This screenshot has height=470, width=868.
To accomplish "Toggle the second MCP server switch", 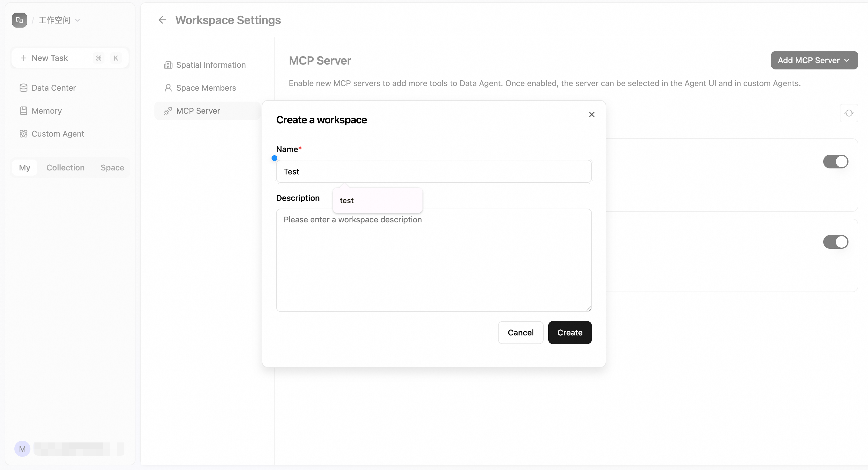I will 836,242.
